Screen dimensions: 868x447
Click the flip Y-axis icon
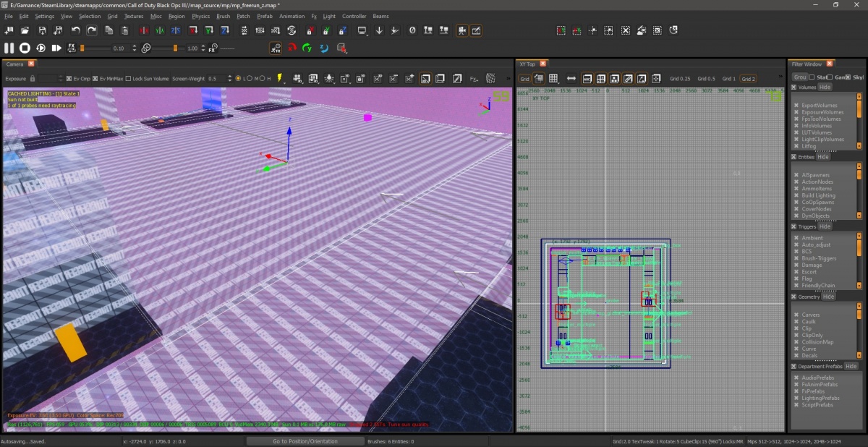click(x=159, y=30)
